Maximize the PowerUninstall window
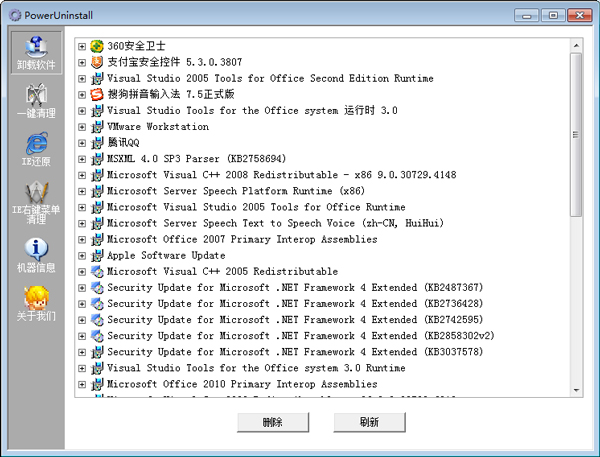 pyautogui.click(x=553, y=15)
